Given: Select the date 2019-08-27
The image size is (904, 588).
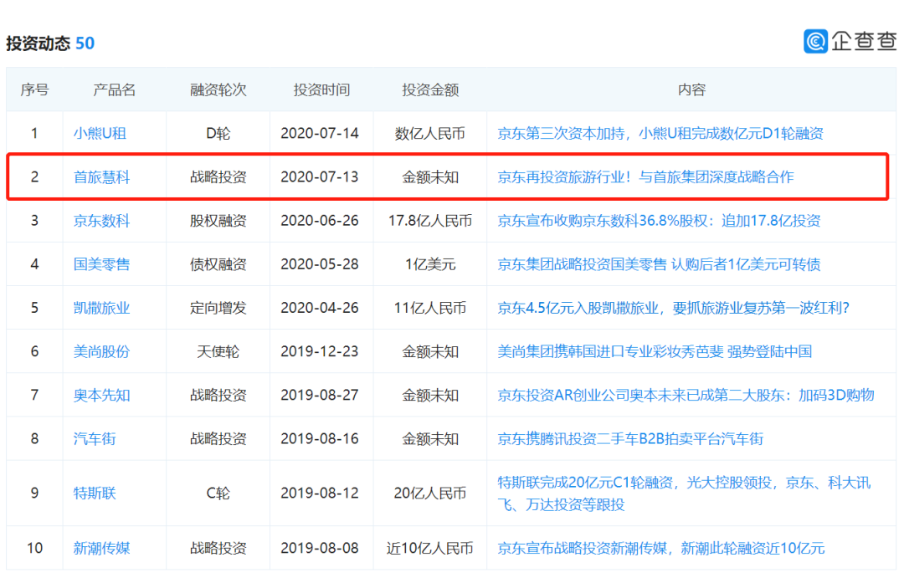Looking at the screenshot, I should coord(320,395).
